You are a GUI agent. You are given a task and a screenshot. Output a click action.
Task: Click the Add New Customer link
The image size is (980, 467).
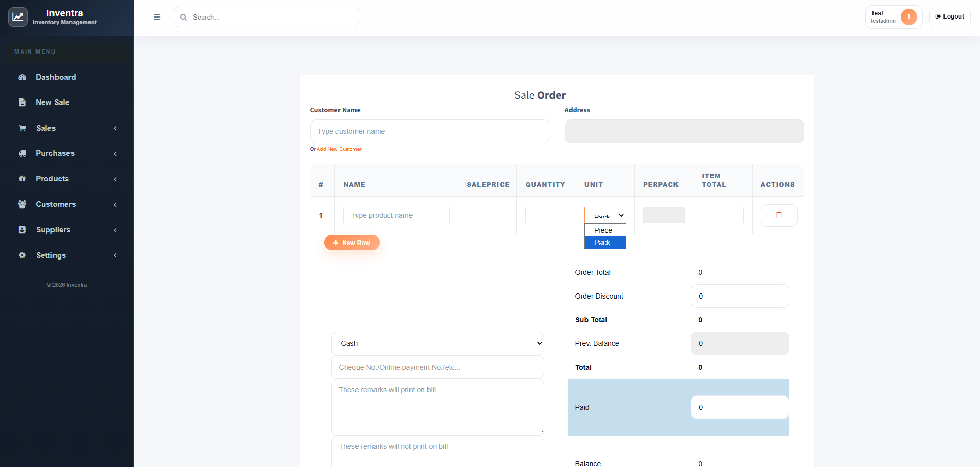coord(339,149)
